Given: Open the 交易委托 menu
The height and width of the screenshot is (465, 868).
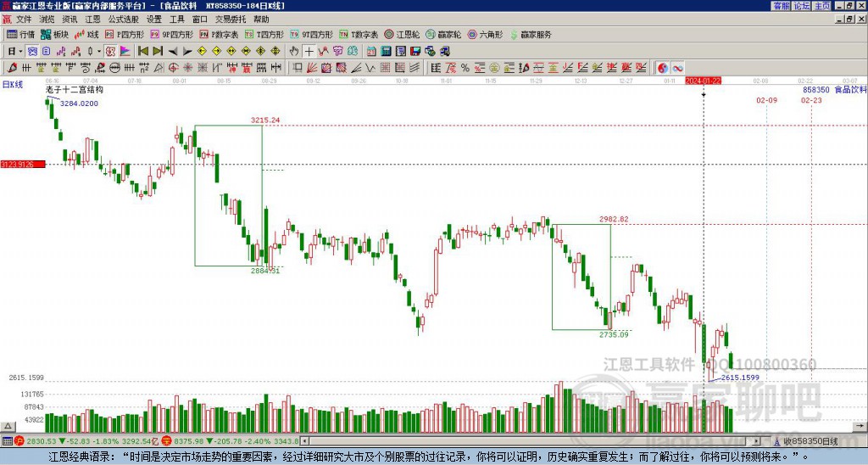Looking at the screenshot, I should pyautogui.click(x=231, y=20).
